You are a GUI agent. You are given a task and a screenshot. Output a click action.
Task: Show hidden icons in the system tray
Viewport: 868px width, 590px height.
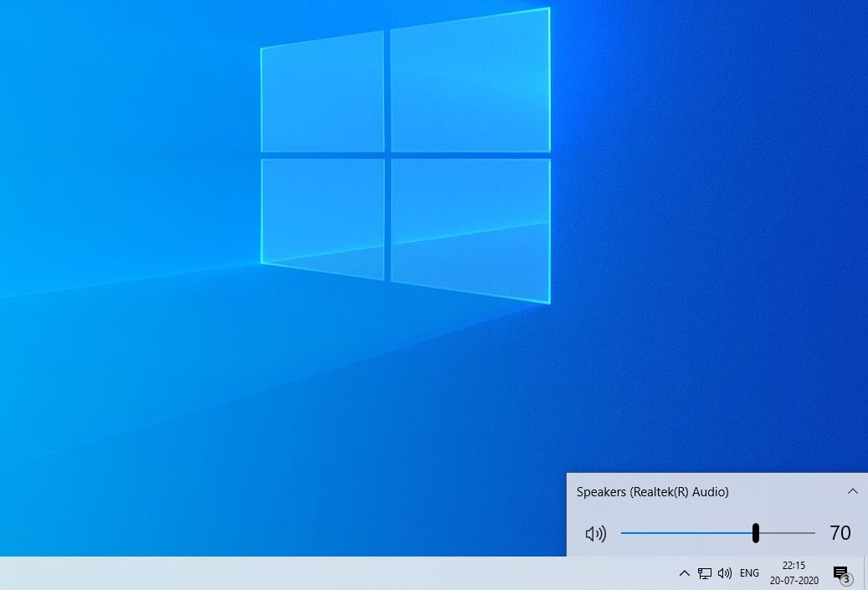point(684,573)
